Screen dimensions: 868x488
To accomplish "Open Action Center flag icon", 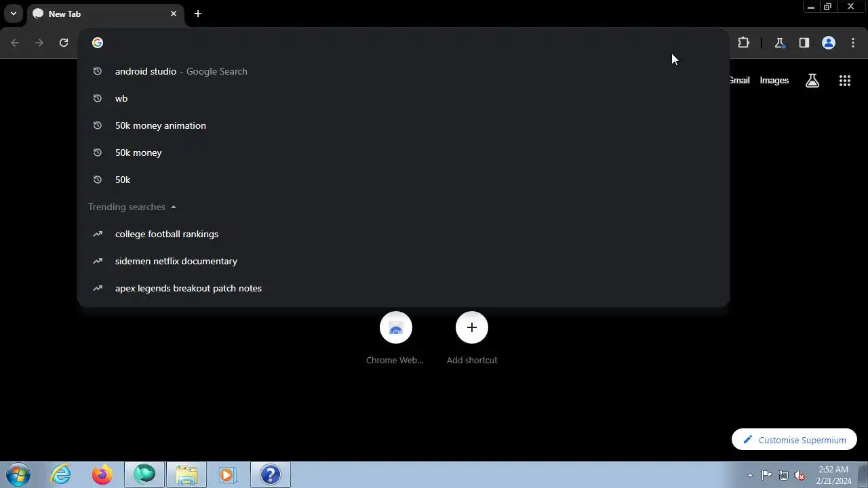I will pos(766,475).
